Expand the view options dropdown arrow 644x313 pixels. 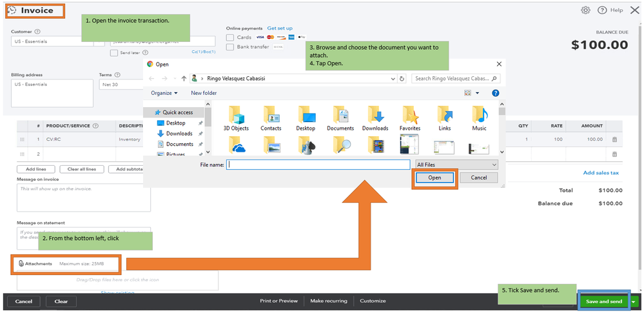point(477,93)
